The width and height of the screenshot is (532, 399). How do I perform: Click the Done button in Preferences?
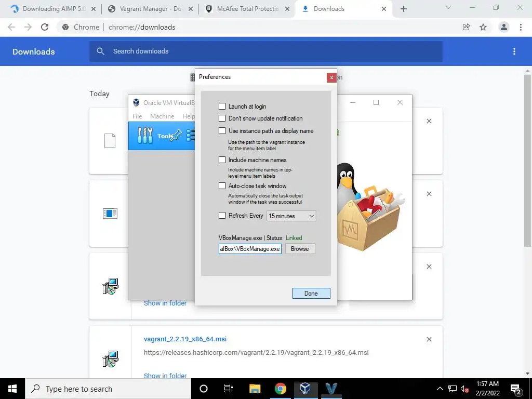coord(311,293)
